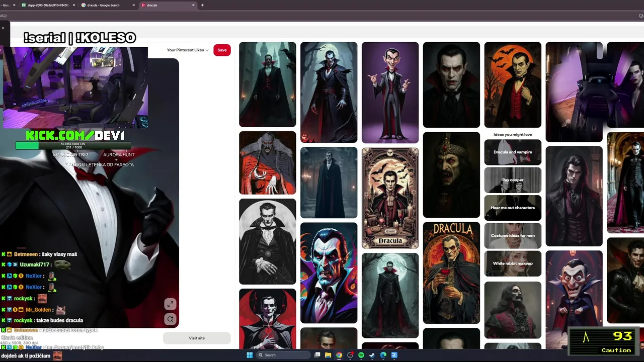Open the purple-background cartoon Dracula pin
The image size is (644, 362).
pos(390,93)
